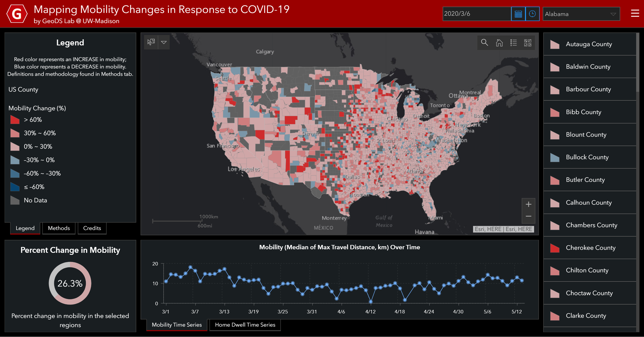Activate the select-by-rectangle map tool
This screenshot has height=337, width=644.
151,42
